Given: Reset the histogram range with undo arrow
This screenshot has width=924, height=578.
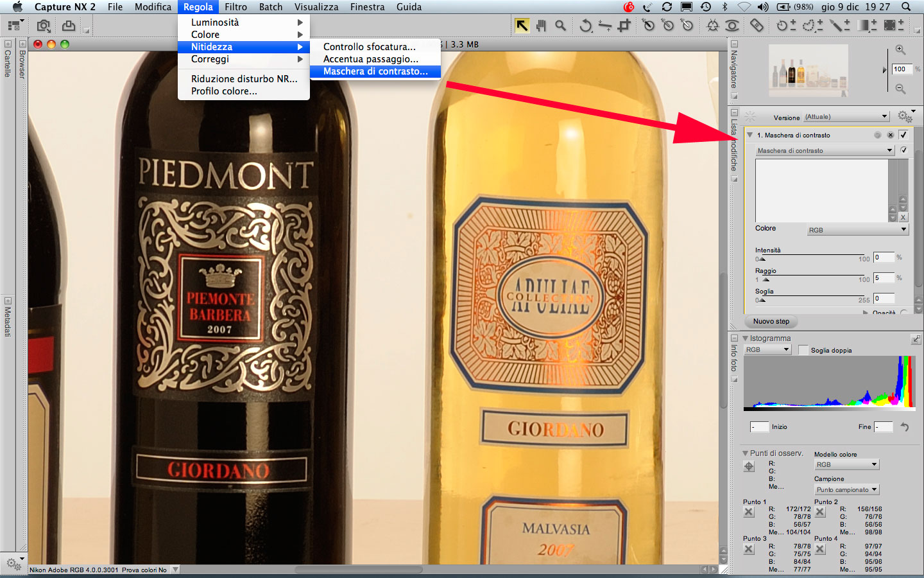Looking at the screenshot, I should tap(905, 426).
